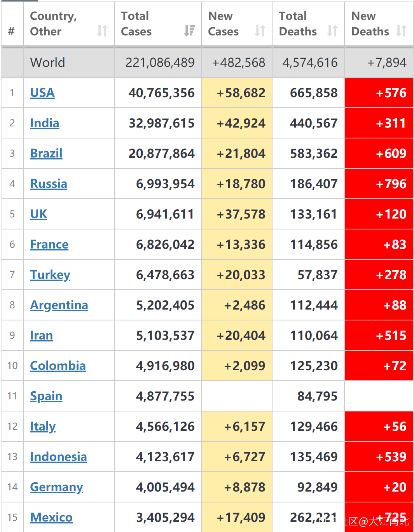Screen dimensions: 414x532
Task: Sort by New Cases arrows icon
Action: coord(260,31)
